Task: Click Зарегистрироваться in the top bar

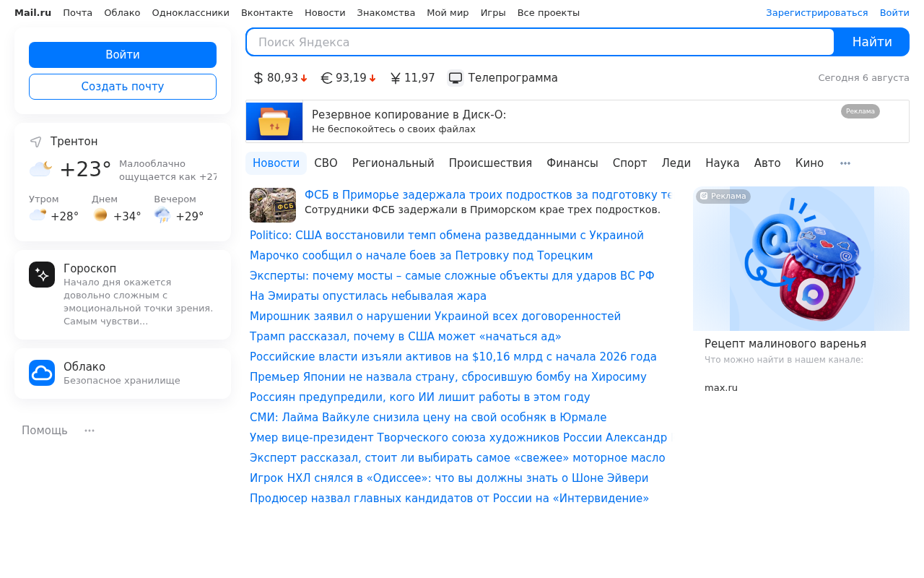Action: (x=817, y=13)
